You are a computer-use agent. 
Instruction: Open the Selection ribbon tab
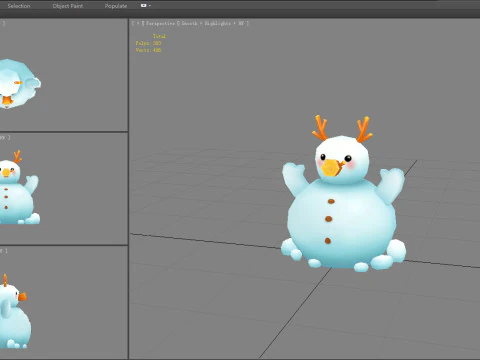click(19, 6)
